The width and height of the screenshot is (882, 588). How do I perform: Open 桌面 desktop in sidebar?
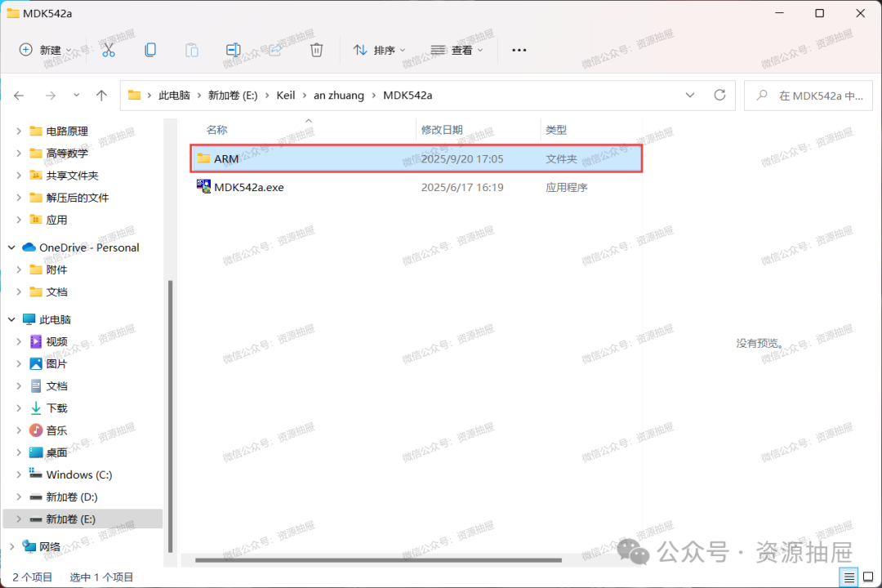coord(56,452)
